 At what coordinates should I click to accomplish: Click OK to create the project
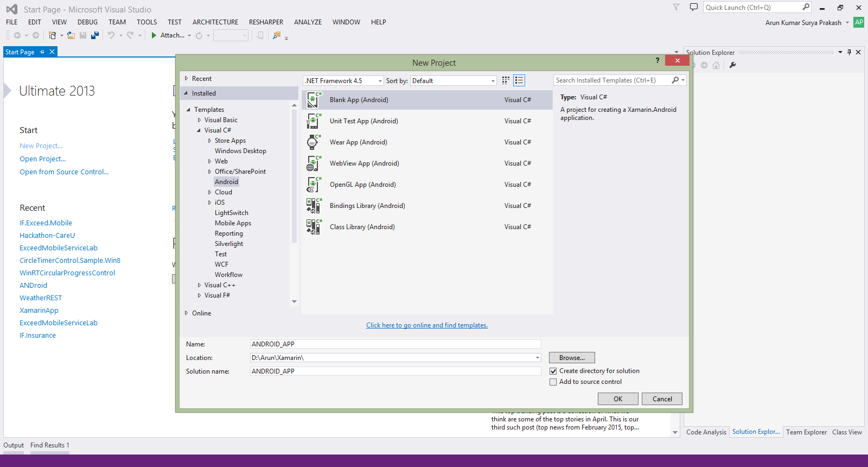(x=618, y=399)
